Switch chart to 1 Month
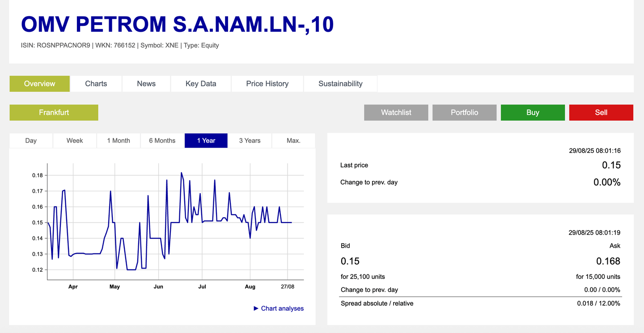This screenshot has height=333, width=644. [x=119, y=140]
